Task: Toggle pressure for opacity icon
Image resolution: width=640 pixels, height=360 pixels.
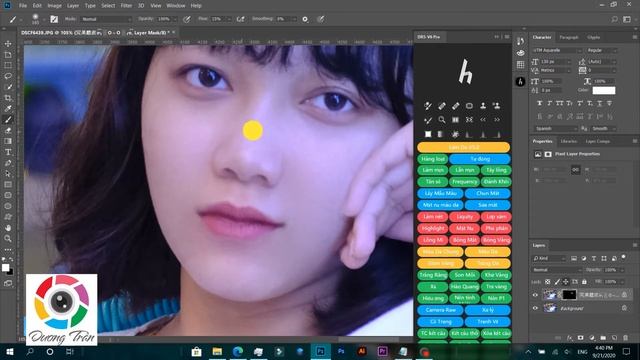Action: [187, 19]
